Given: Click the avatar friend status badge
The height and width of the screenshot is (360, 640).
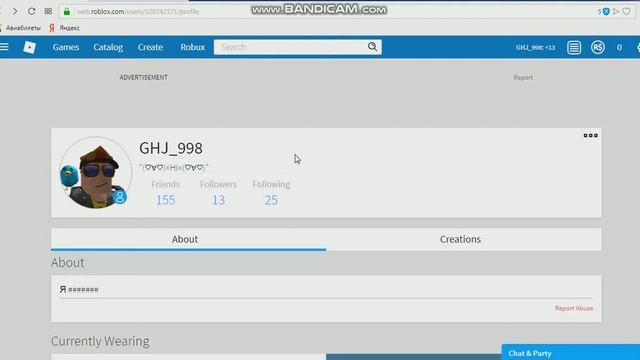Looking at the screenshot, I should tap(120, 197).
